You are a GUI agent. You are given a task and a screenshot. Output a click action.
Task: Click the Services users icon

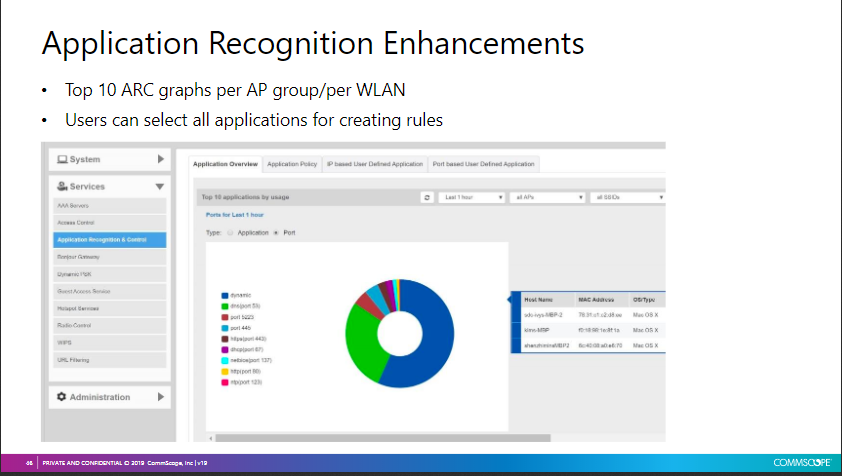click(62, 186)
